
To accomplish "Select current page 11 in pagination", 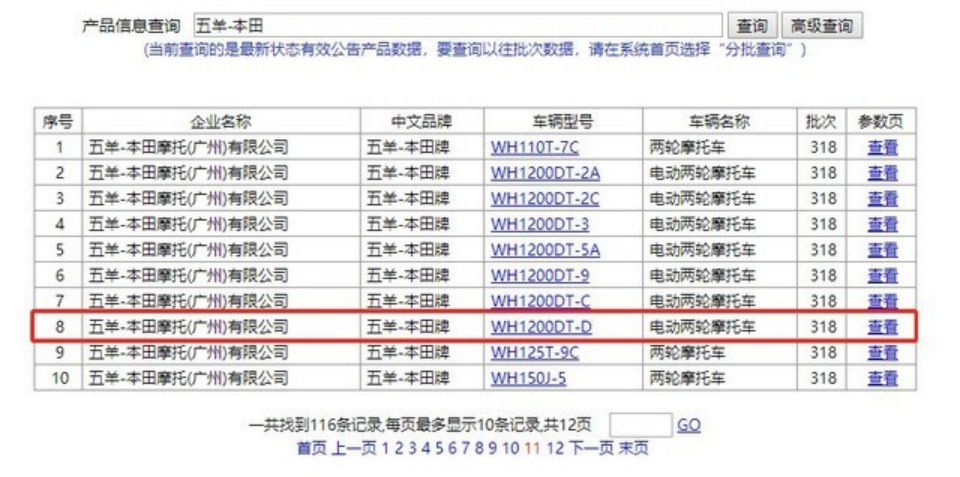I will coord(533,448).
